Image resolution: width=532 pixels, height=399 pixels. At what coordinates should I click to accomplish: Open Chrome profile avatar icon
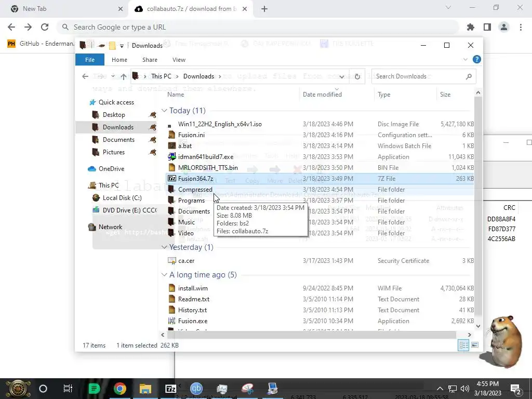click(504, 27)
